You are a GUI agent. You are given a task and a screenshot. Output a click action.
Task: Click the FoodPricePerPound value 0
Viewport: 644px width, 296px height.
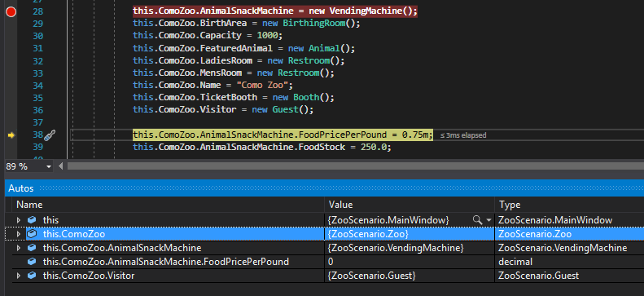coord(331,262)
